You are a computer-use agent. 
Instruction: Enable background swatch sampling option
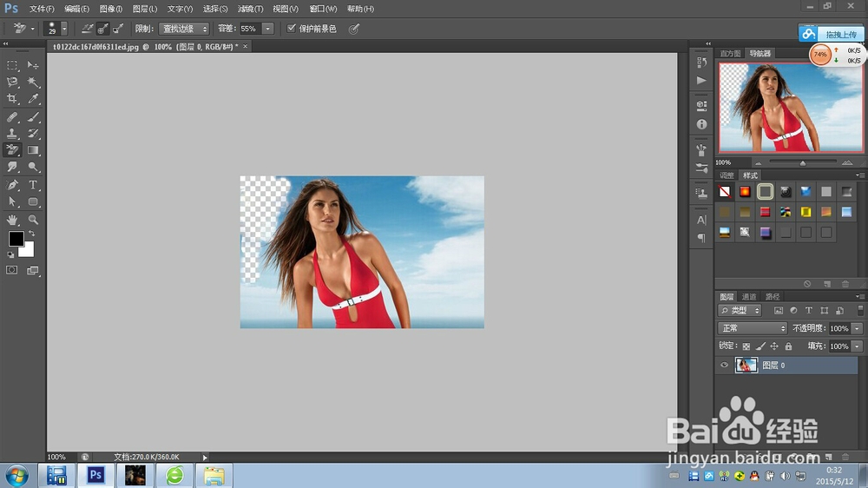click(x=117, y=29)
